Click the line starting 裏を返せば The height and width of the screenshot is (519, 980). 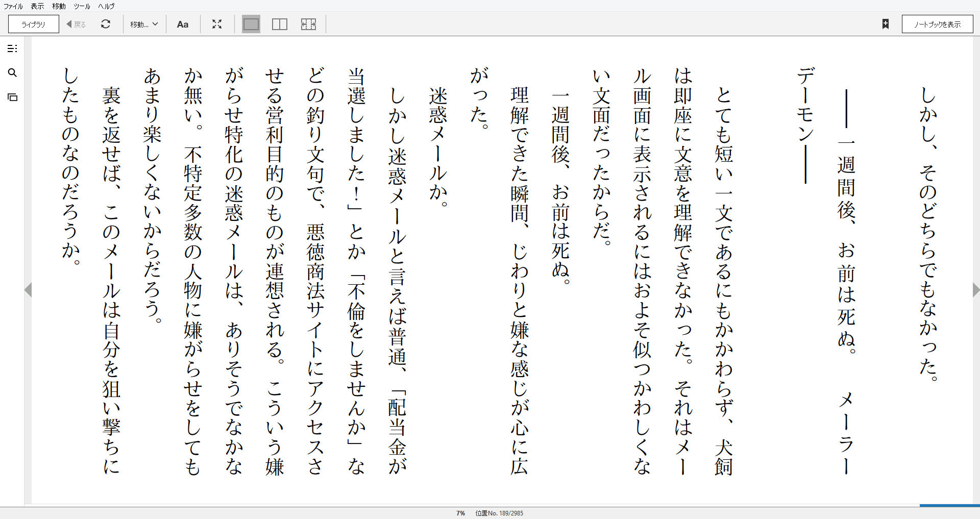pos(111,281)
